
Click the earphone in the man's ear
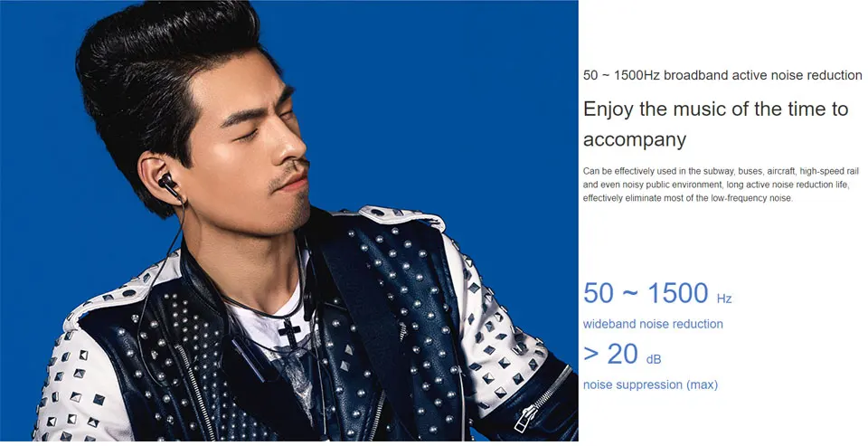coord(168,185)
